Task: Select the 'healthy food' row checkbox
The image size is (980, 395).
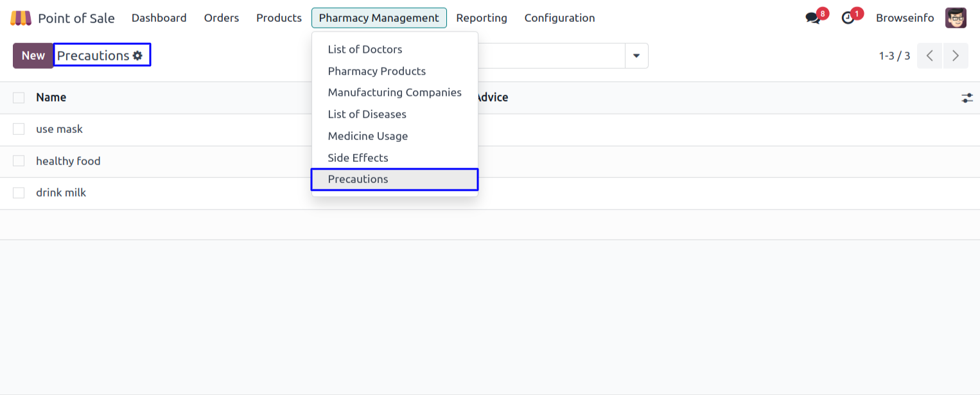Action: pyautogui.click(x=19, y=161)
